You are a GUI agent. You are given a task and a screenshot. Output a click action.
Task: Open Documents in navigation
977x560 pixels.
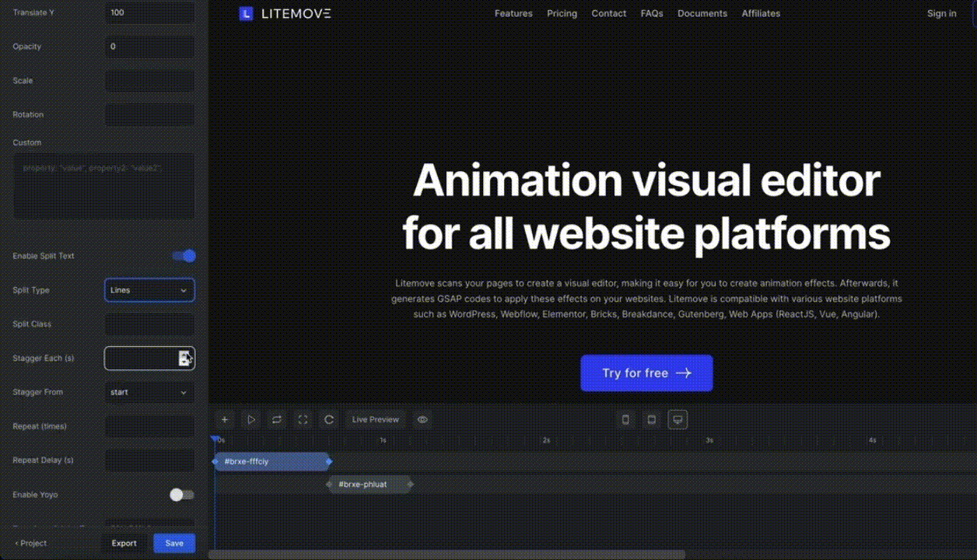tap(702, 13)
